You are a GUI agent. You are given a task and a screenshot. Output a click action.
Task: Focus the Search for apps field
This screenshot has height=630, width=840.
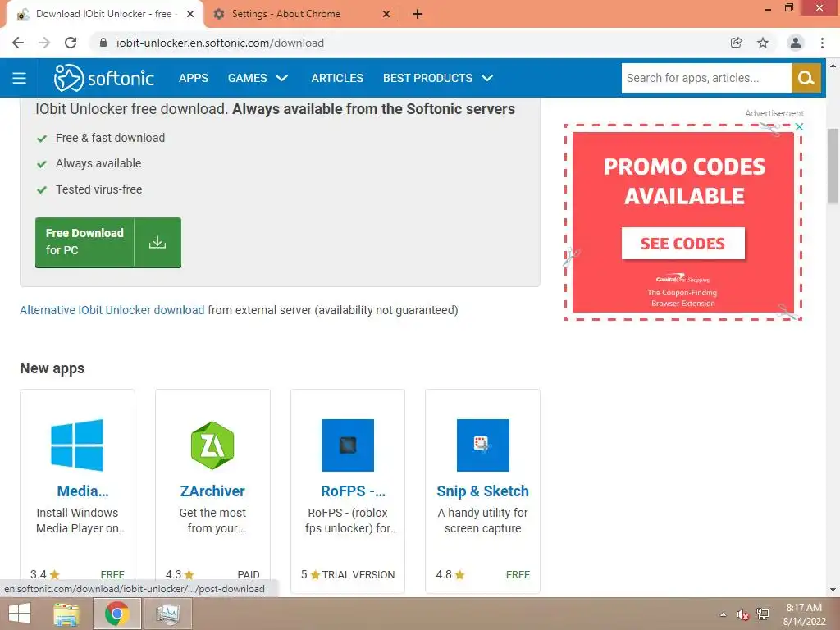706,78
